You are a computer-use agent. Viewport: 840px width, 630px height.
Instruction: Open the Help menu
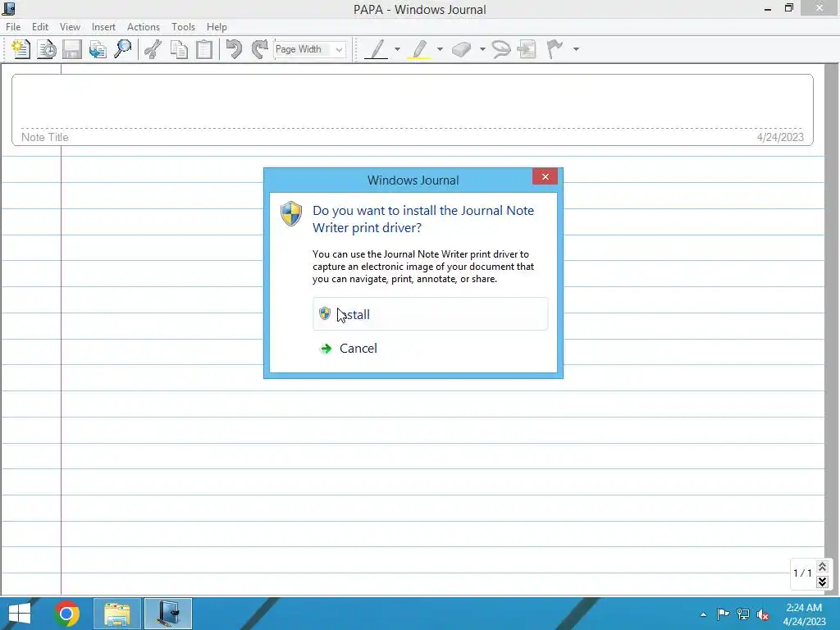pyautogui.click(x=217, y=27)
